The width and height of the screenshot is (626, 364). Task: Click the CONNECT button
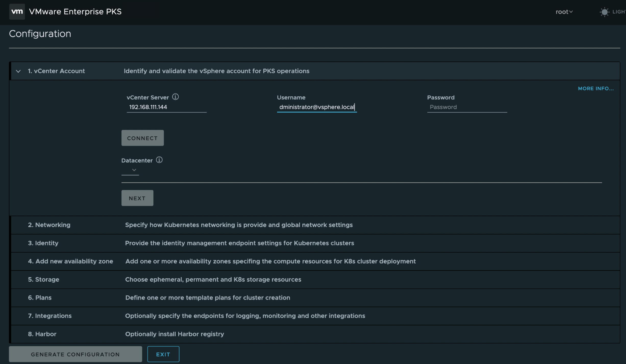[143, 138]
